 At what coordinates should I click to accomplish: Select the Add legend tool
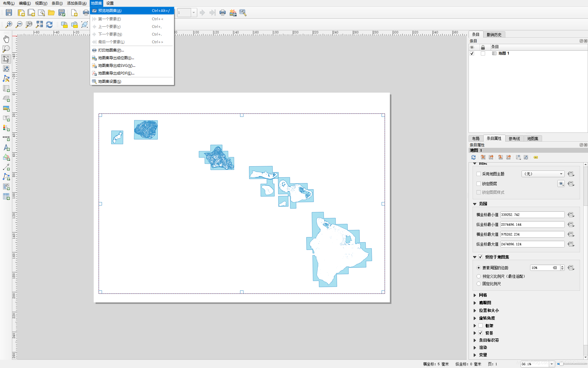tap(6, 128)
